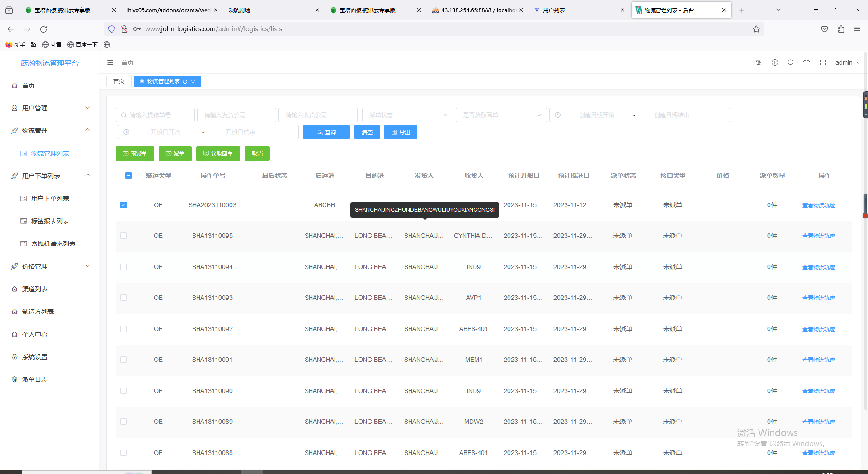This screenshot has width=868, height=474.
Task: Refresh the 物流管理列表 tab via reload icon
Action: tap(185, 81)
